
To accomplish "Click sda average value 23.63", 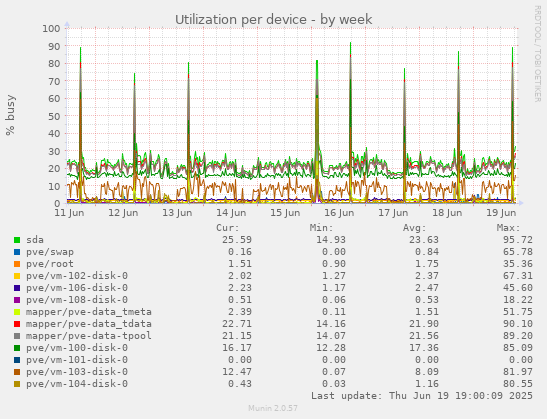I will coord(424,240).
